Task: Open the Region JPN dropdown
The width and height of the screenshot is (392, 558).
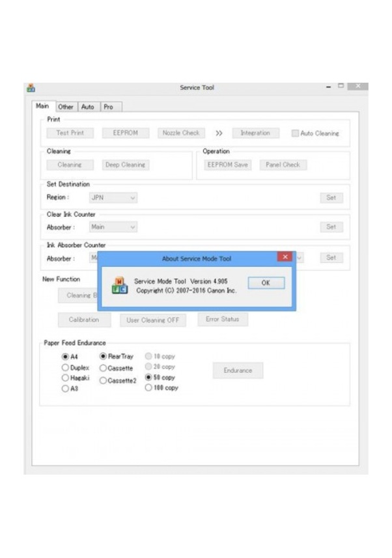Action: (113, 197)
